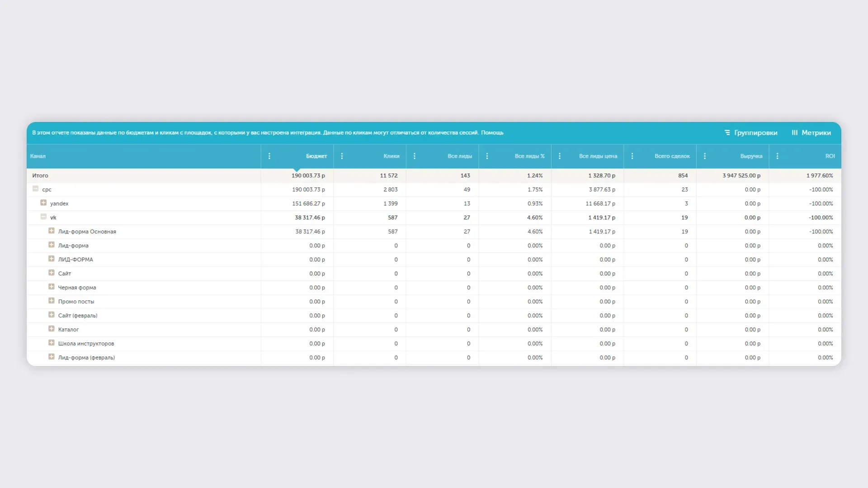Screen dimensions: 868x488
Task: Open three-dot menu for Все лиды column
Action: tap(415, 156)
